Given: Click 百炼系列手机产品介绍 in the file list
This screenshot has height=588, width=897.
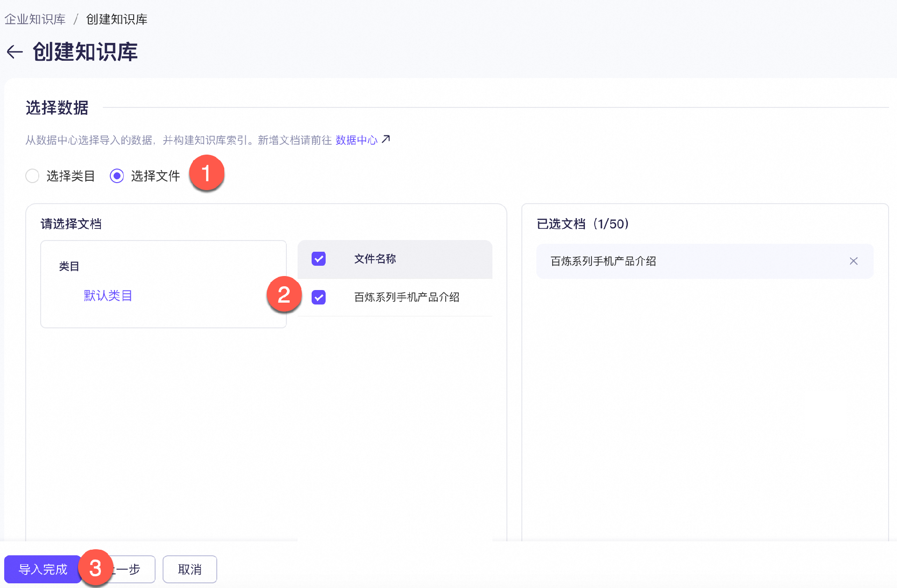Looking at the screenshot, I should [406, 297].
